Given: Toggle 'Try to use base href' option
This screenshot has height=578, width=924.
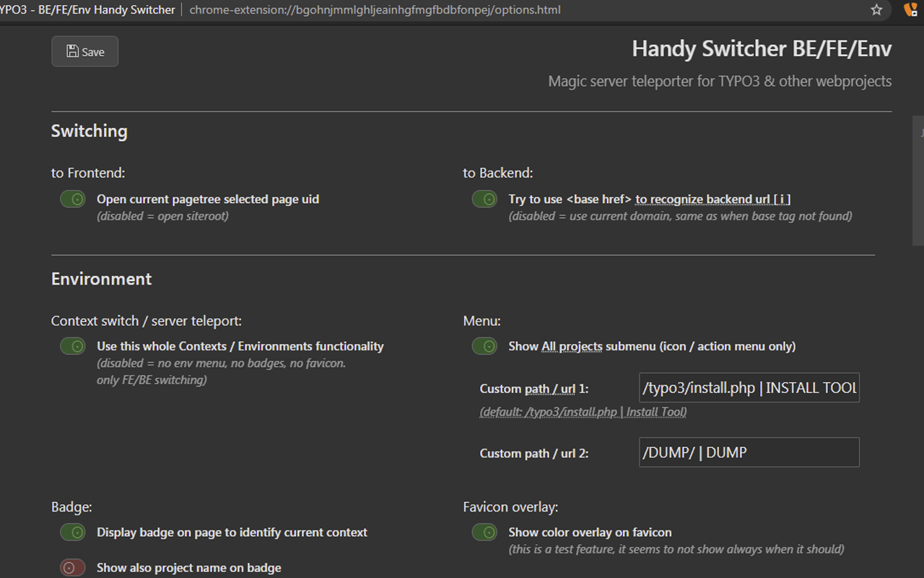Looking at the screenshot, I should coord(484,199).
